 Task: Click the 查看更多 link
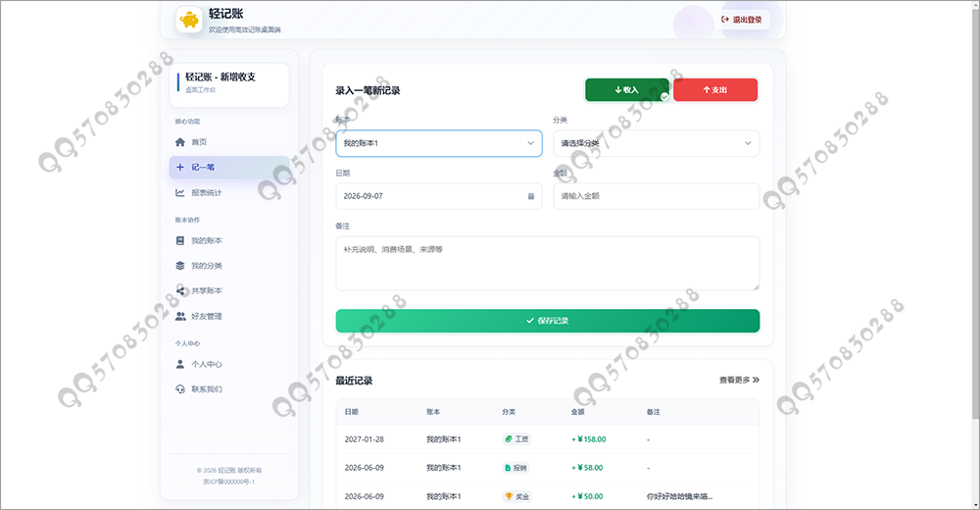739,380
